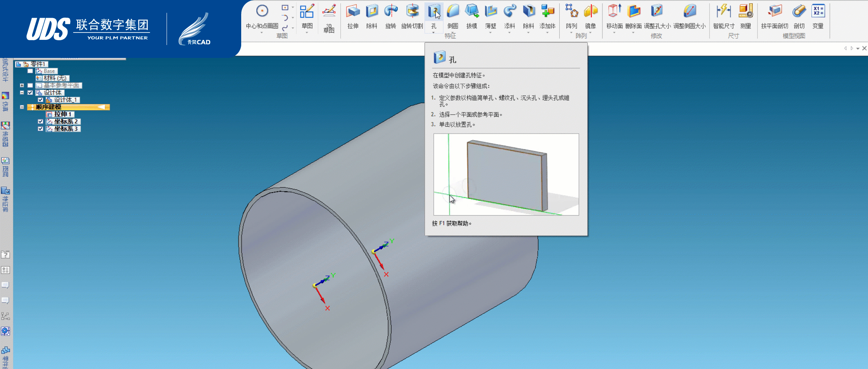Choose the 移动面 move face tool

(614, 16)
